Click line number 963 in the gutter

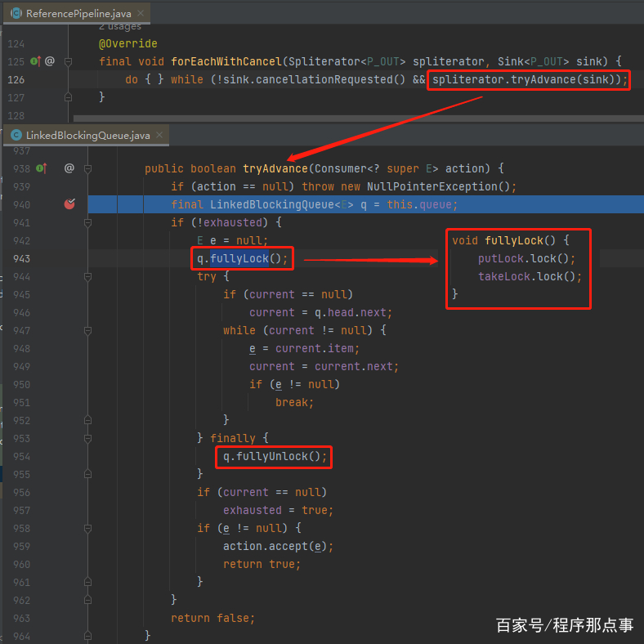click(22, 619)
